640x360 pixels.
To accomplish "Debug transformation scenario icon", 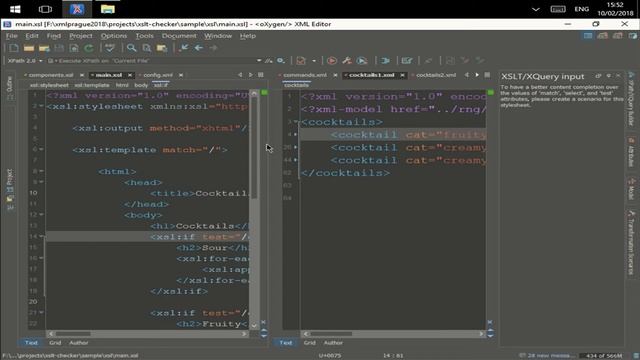I will coord(362,61).
